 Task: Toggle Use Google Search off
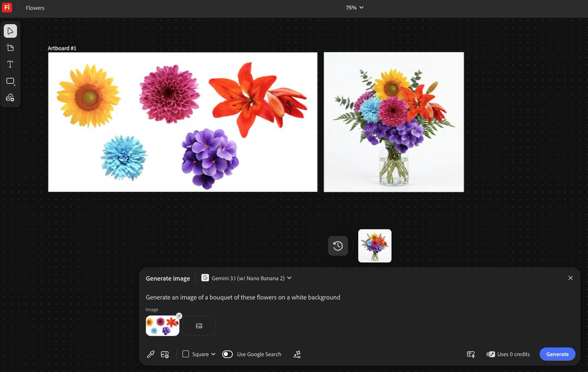227,354
